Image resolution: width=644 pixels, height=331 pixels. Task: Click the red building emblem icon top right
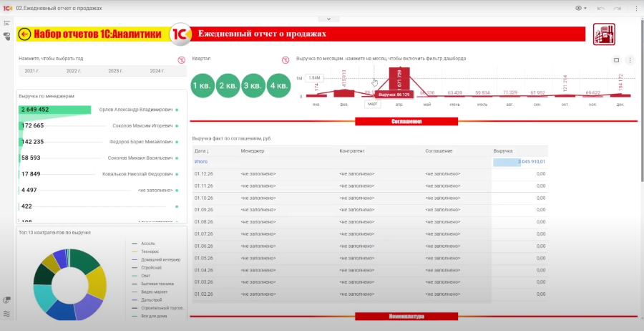click(604, 34)
